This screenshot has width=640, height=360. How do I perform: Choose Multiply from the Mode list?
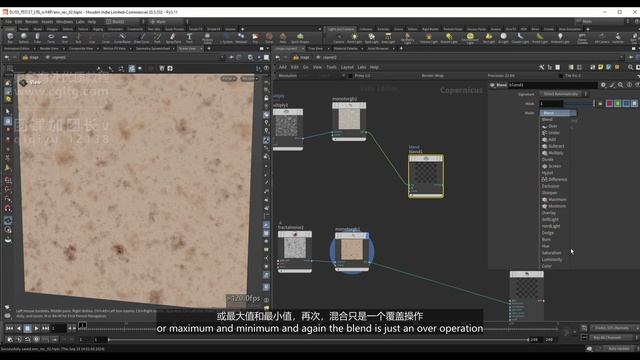[556, 153]
